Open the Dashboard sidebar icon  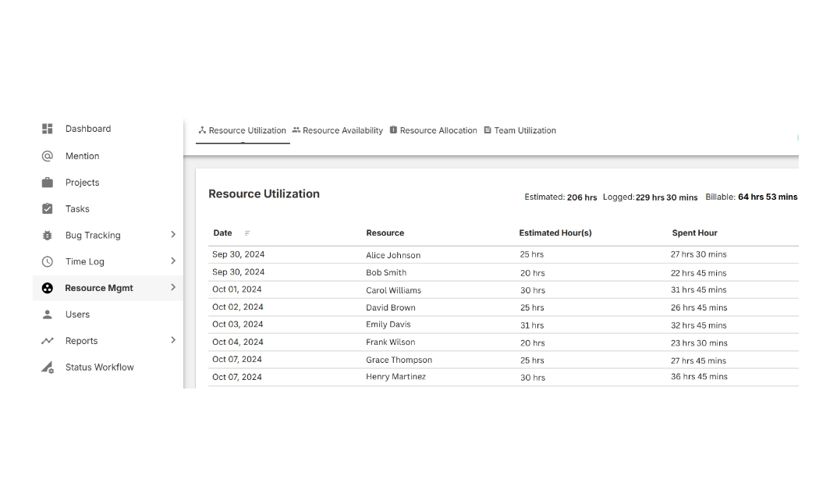tap(48, 129)
